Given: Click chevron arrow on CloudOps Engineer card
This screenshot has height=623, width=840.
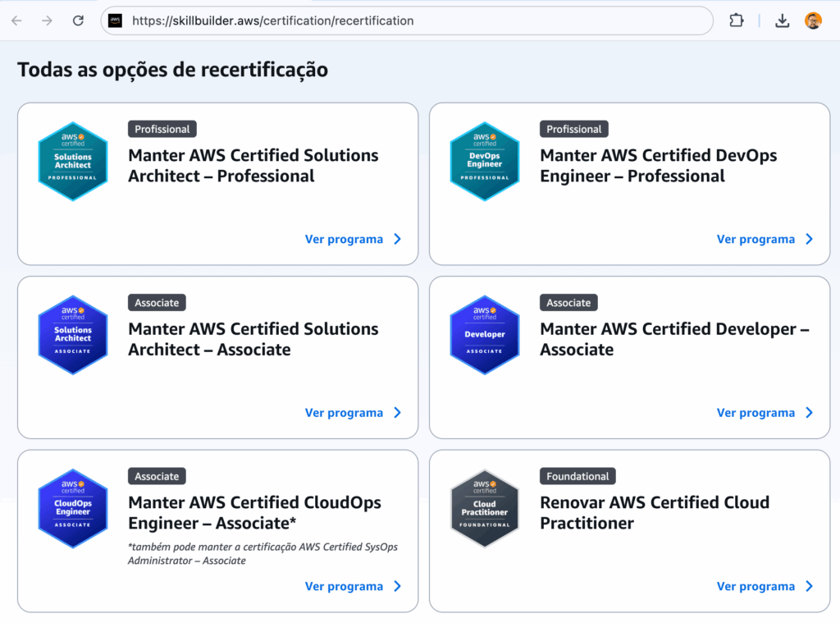Looking at the screenshot, I should [398, 587].
